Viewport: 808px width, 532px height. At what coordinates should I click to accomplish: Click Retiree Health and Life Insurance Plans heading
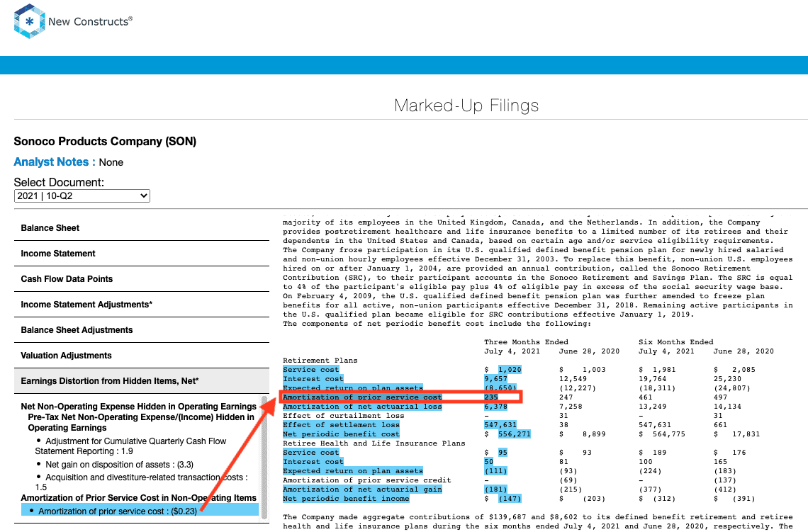click(x=374, y=443)
